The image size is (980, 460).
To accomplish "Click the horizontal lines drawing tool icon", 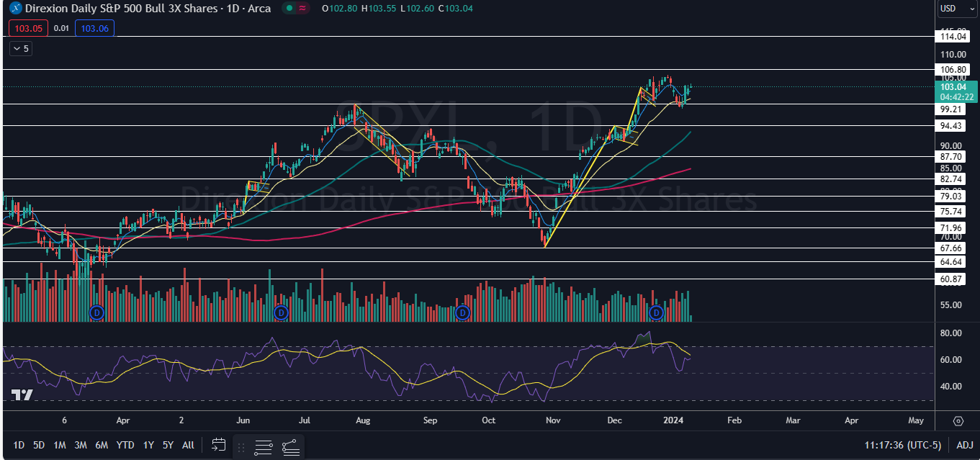I will pyautogui.click(x=264, y=446).
